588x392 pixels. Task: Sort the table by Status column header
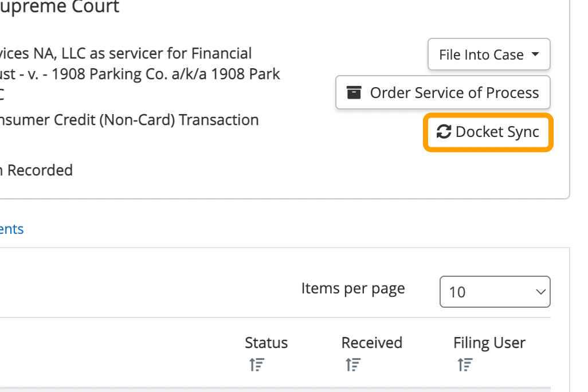tap(266, 343)
